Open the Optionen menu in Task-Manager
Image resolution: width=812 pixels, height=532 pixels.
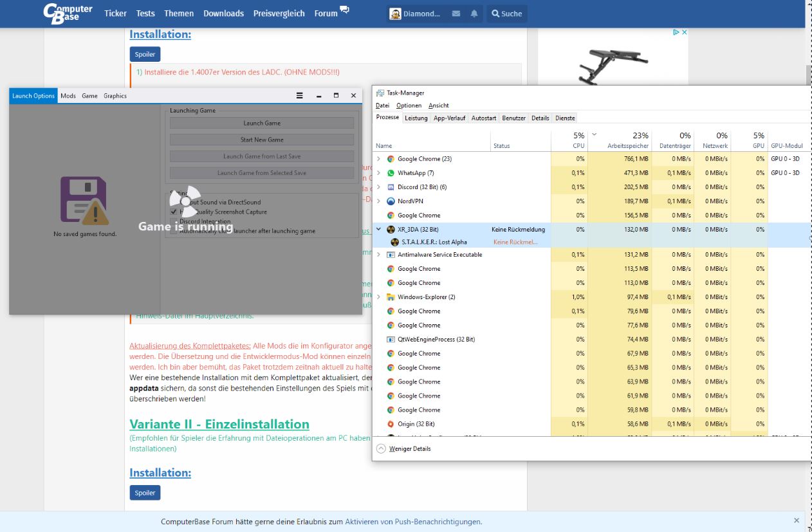(409, 105)
